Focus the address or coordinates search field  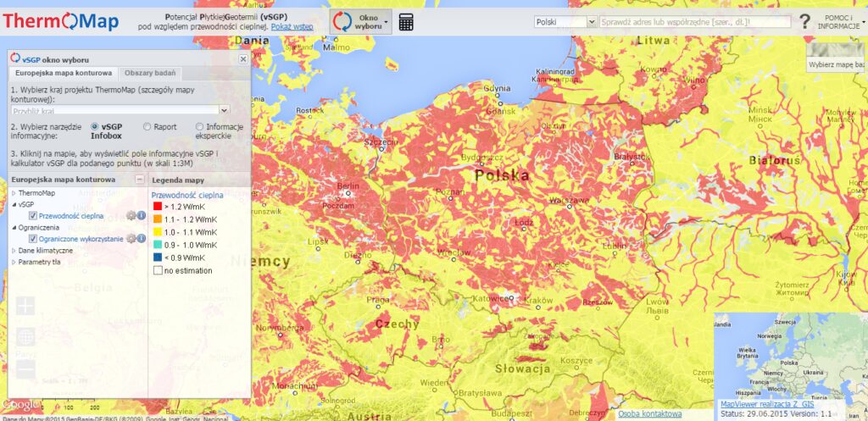(x=695, y=22)
